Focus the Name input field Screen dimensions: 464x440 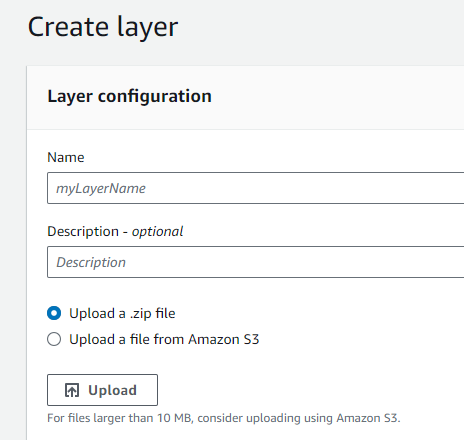click(x=256, y=188)
